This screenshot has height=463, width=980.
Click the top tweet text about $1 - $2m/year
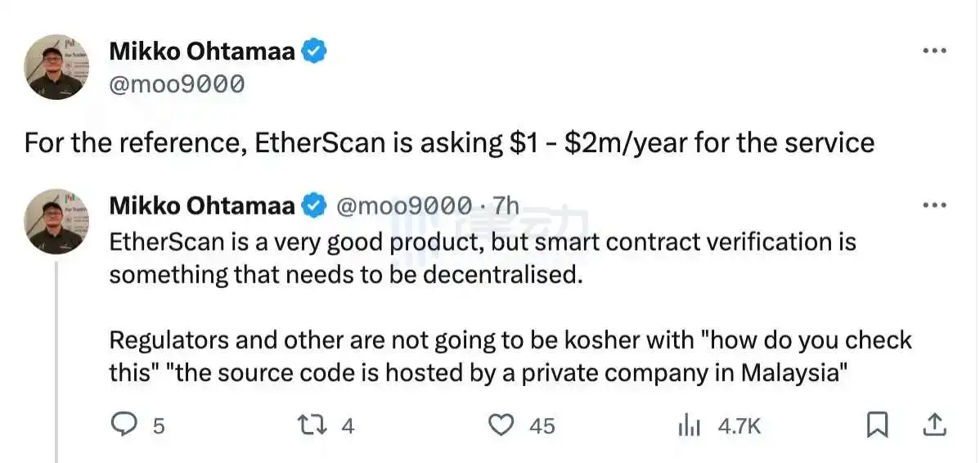pos(449,143)
